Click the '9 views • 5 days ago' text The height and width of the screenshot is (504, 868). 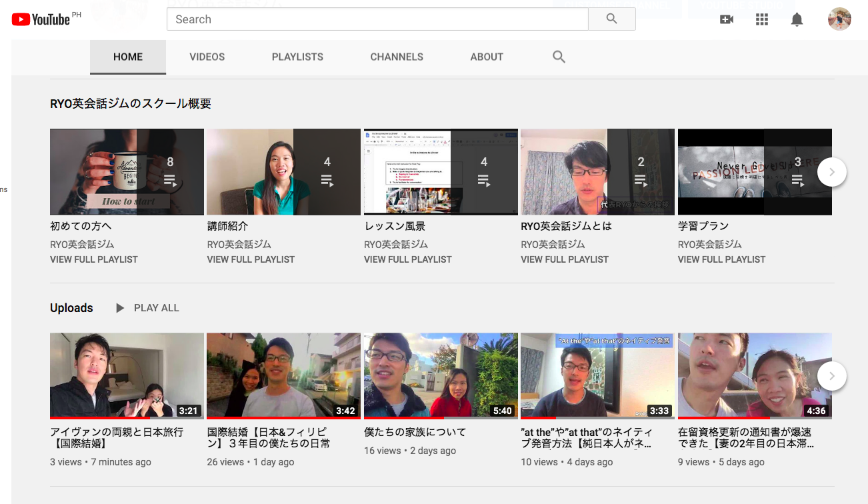coord(721,462)
